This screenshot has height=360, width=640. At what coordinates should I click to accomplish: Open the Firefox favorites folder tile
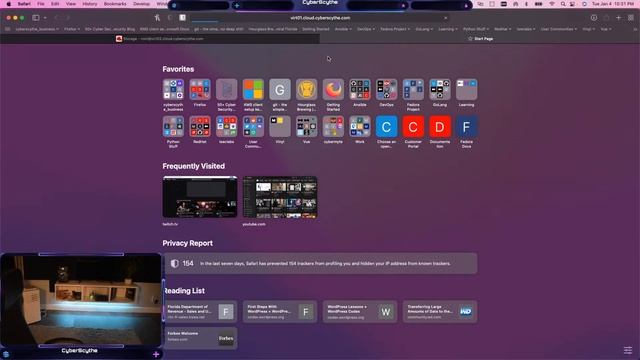[x=200, y=90]
